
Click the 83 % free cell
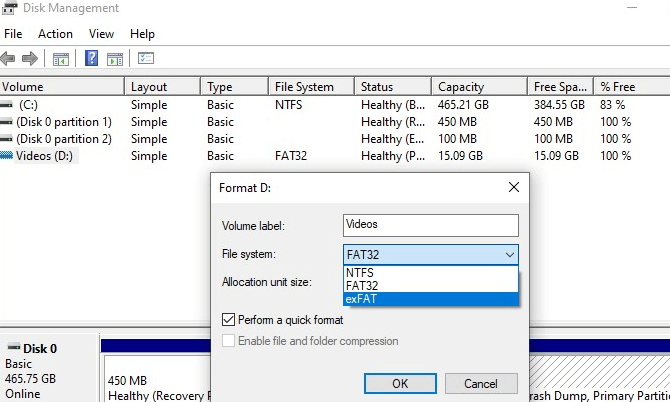point(612,105)
